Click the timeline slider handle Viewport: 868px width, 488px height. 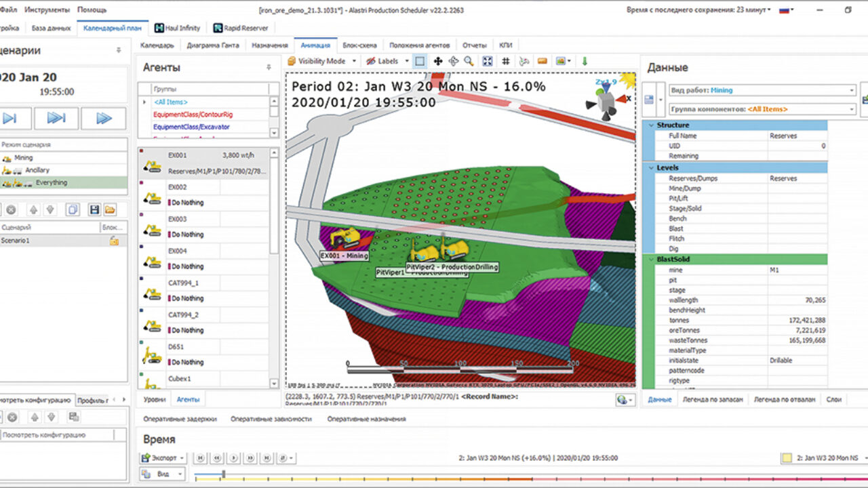223,474
